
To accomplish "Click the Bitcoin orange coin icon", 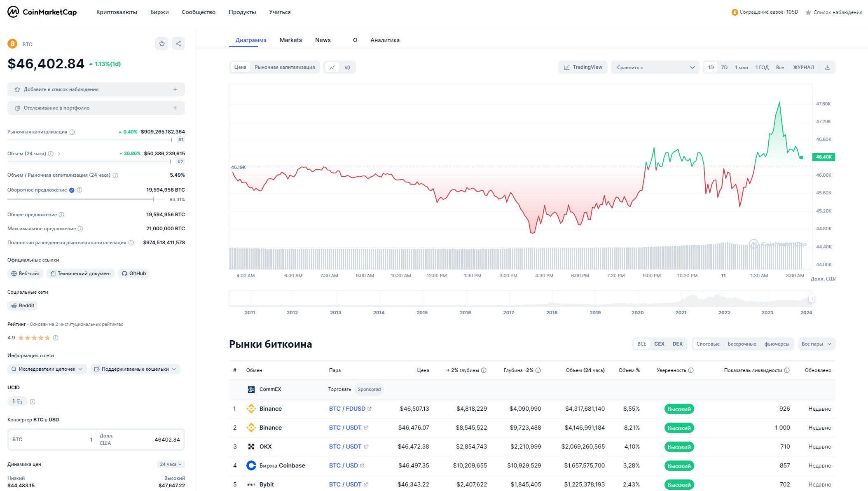I will coord(12,44).
